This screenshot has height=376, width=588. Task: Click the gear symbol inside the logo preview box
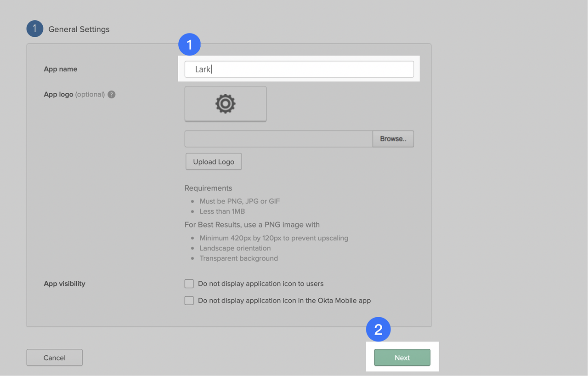pos(225,104)
